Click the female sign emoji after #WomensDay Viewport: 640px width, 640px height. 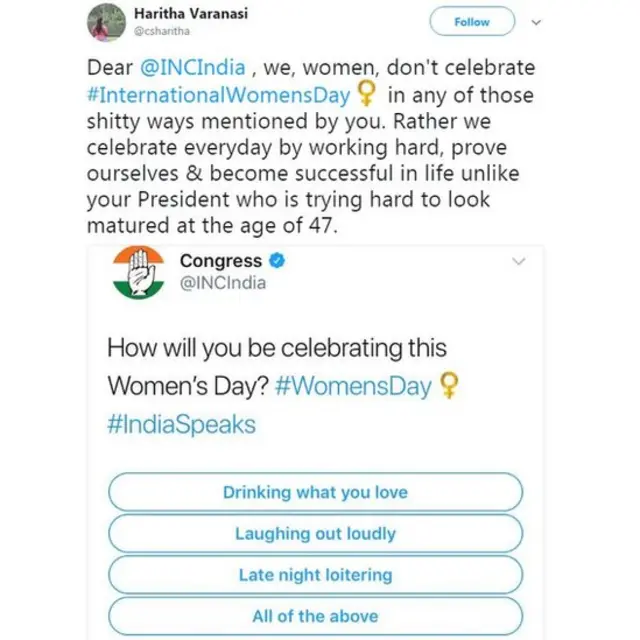point(451,386)
